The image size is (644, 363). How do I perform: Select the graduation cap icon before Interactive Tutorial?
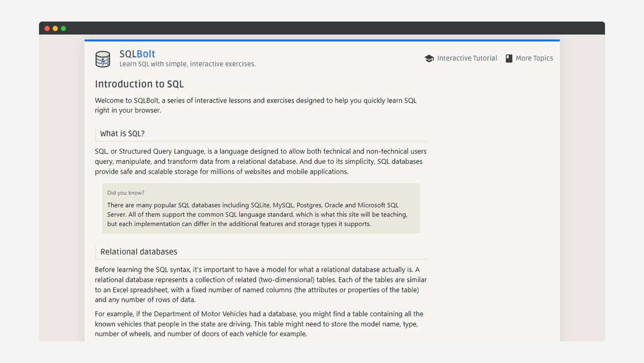(x=429, y=58)
